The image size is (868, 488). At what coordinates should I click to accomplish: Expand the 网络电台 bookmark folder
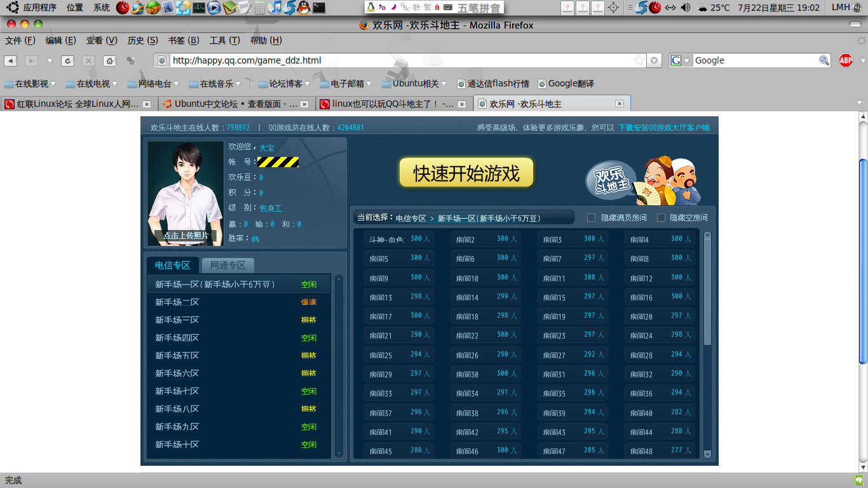[x=153, y=83]
